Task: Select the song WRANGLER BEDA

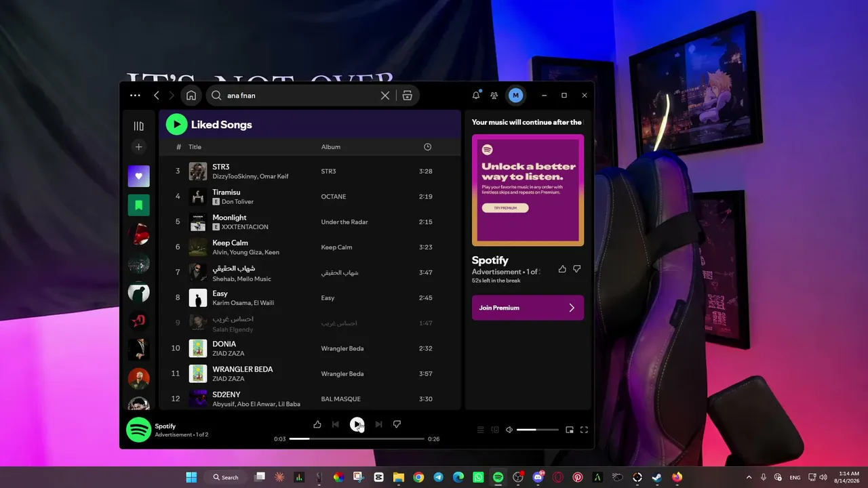Action: point(243,369)
